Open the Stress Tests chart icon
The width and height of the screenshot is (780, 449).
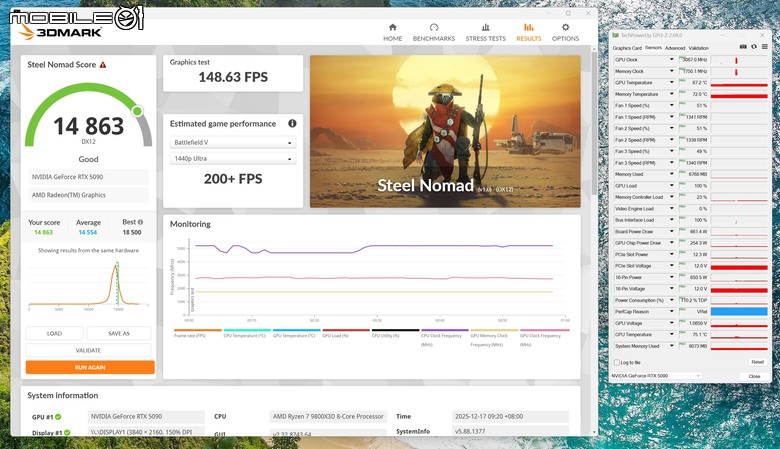pyautogui.click(x=486, y=27)
